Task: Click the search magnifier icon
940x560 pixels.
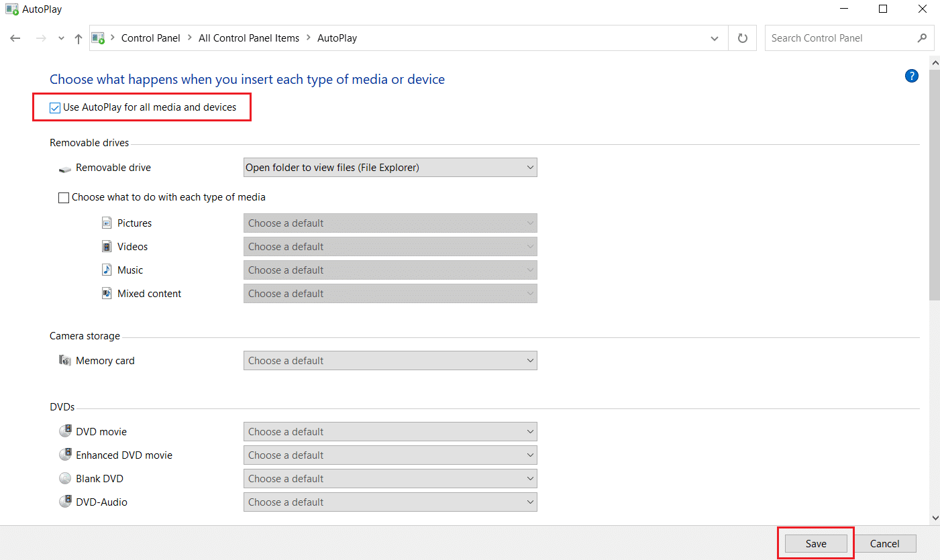Action: [x=922, y=38]
